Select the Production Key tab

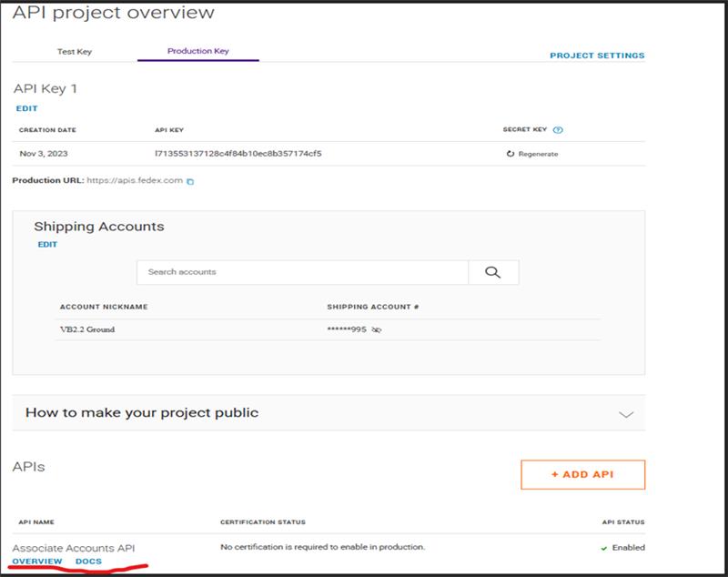pyautogui.click(x=198, y=52)
